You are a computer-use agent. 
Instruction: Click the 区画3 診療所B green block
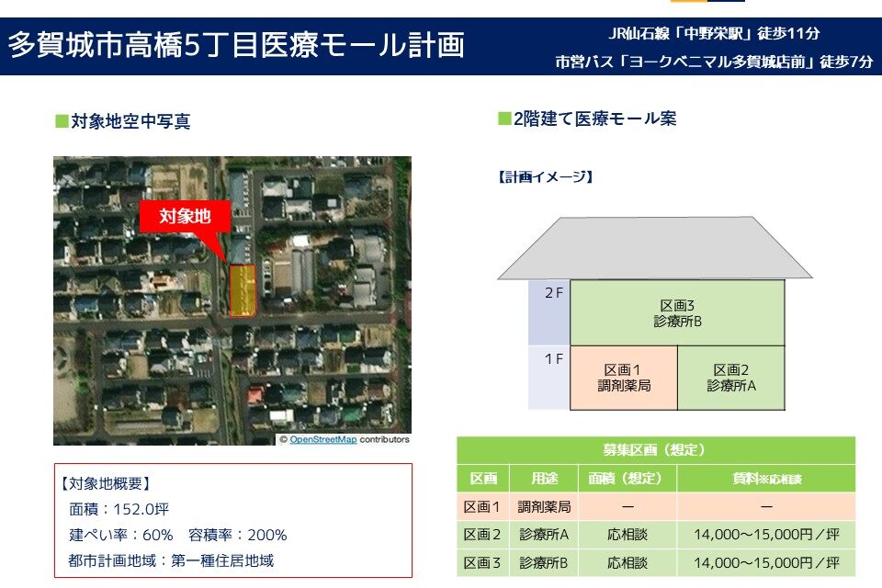677,313
